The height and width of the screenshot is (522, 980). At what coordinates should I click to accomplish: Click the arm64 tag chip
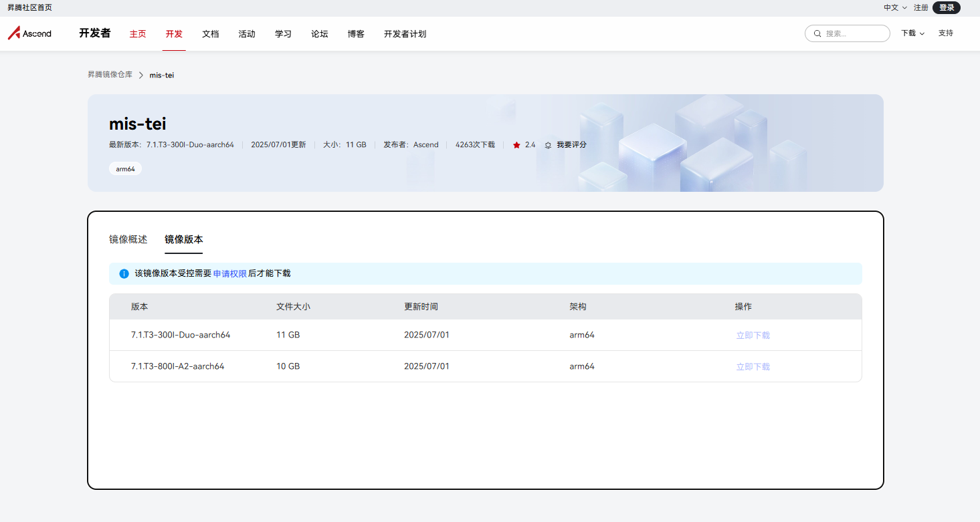(x=126, y=169)
